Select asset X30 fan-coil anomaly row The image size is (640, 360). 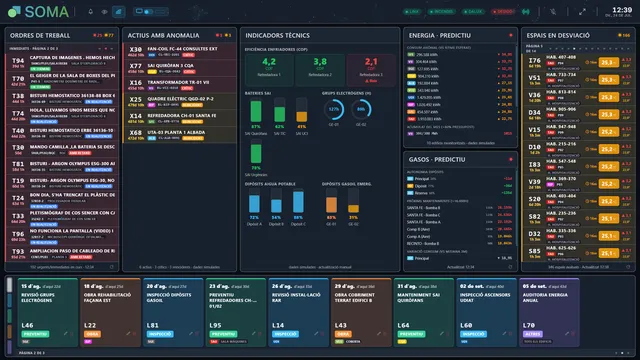click(180, 51)
